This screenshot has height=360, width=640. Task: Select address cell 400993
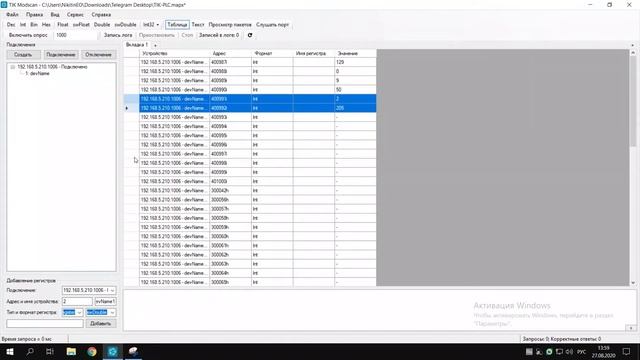pos(231,117)
